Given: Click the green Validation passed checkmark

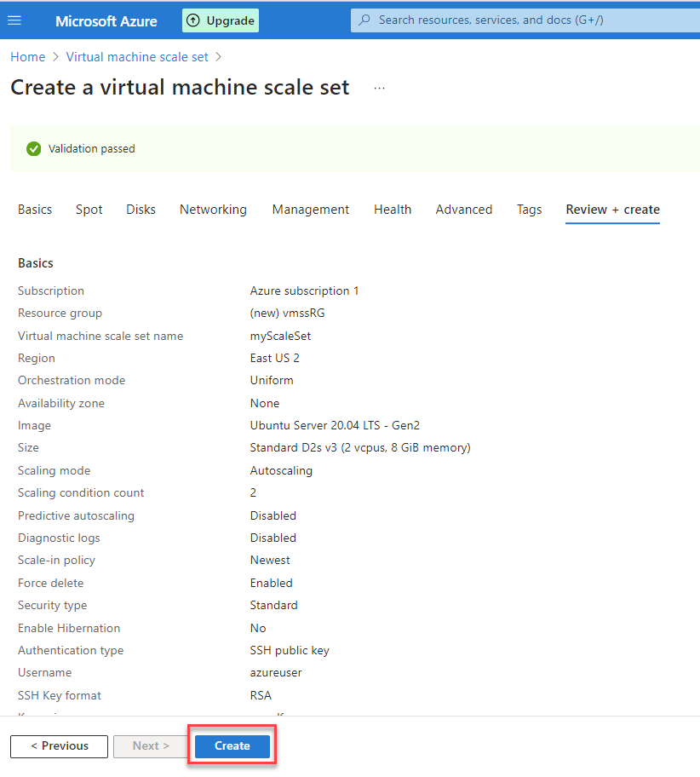Looking at the screenshot, I should pyautogui.click(x=34, y=149).
